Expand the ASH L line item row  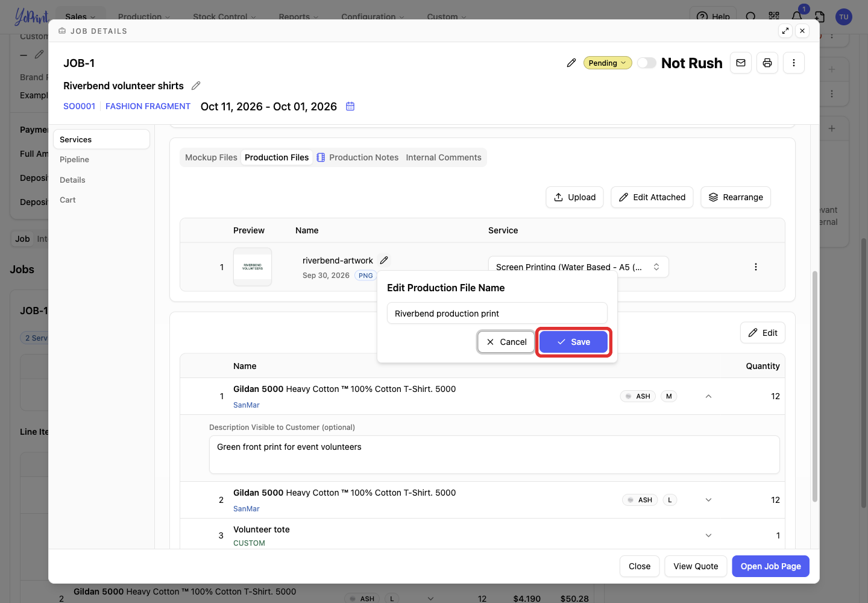point(709,500)
